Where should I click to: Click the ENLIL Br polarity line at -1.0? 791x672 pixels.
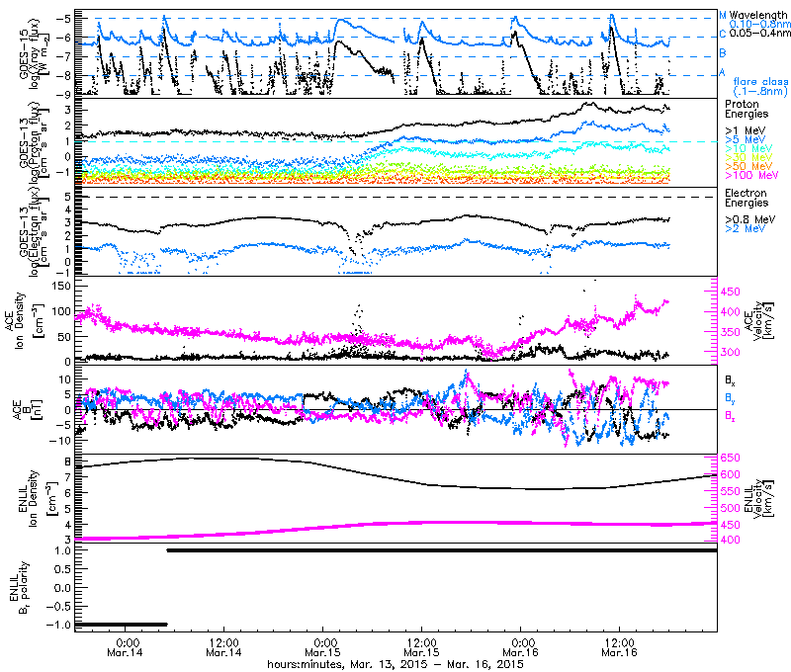click(121, 625)
